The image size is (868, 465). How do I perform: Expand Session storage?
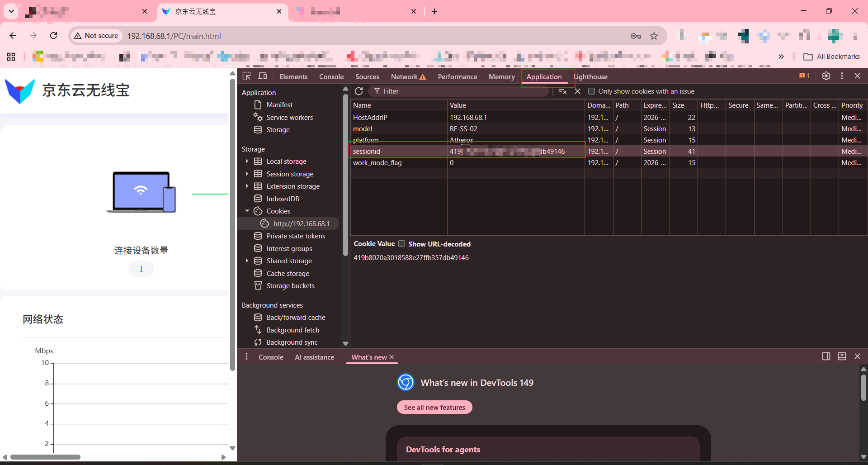(x=247, y=174)
